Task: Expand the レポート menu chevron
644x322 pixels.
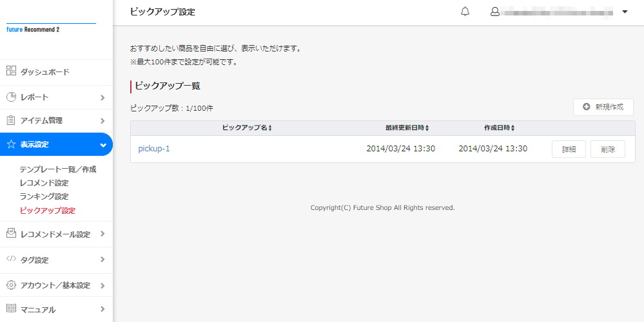Action: tap(102, 98)
